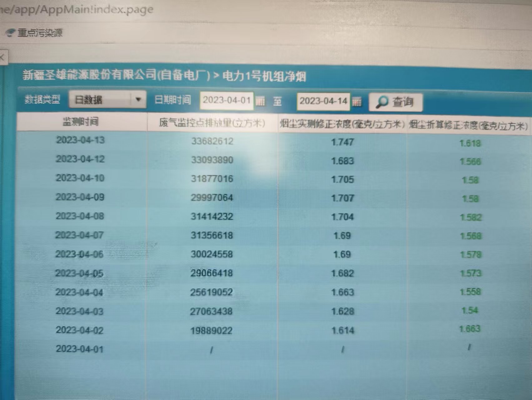
Task: Click emission value 29066418
Action: pos(212,273)
